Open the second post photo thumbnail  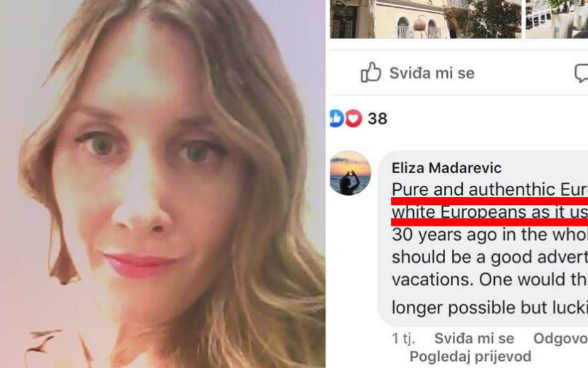(x=557, y=19)
